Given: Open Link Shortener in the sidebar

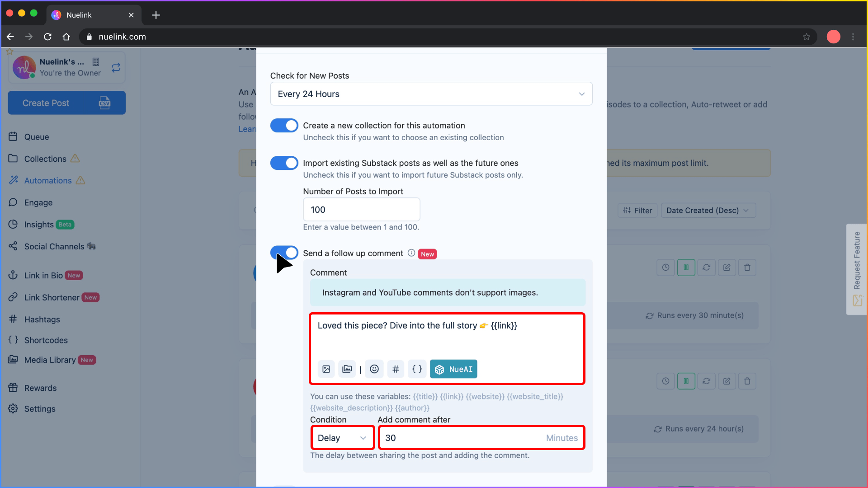Looking at the screenshot, I should 54,297.
